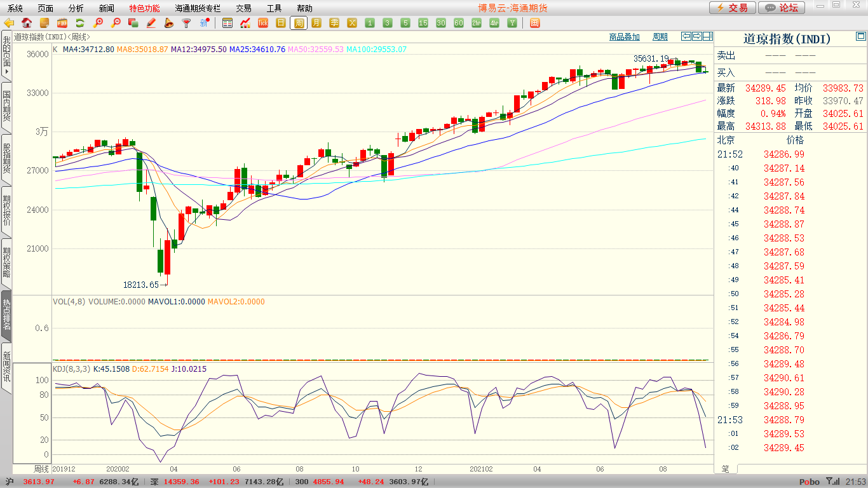This screenshot has width=868, height=488.
Task: Click the overlapping windows toolbar icon
Action: pos(133,23)
